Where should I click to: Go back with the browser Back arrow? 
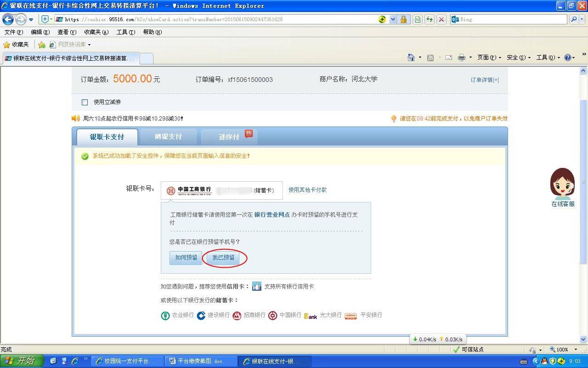tap(8, 19)
